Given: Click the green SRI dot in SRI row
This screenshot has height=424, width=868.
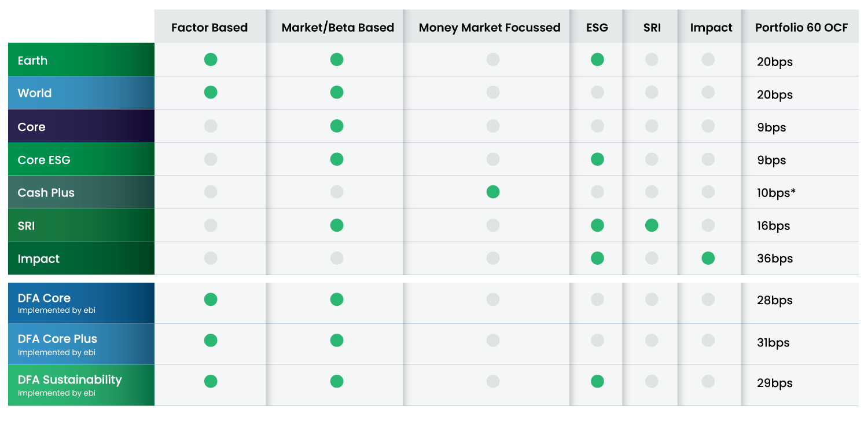Looking at the screenshot, I should pyautogui.click(x=652, y=225).
